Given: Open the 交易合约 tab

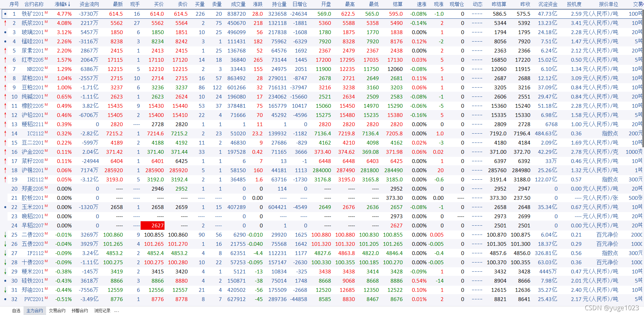Looking at the screenshot, I should 57,311.
